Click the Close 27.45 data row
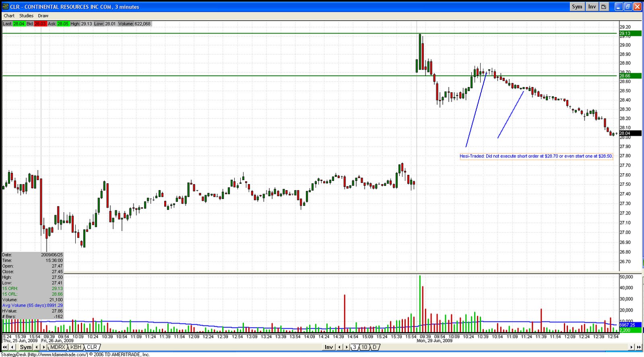Screen dimensions: 644x357 (x=32, y=272)
